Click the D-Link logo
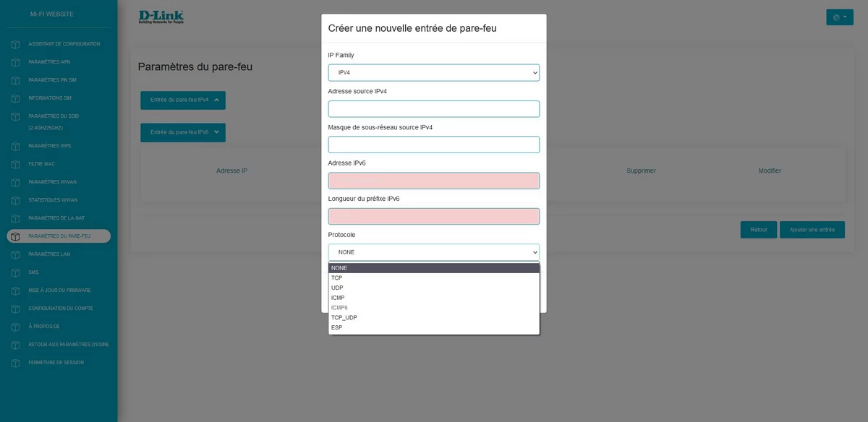This screenshot has width=868, height=422. click(x=161, y=17)
